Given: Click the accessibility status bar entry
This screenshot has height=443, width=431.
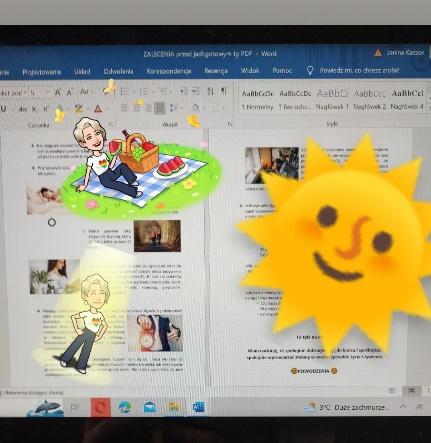Looking at the screenshot, I should 33,393.
